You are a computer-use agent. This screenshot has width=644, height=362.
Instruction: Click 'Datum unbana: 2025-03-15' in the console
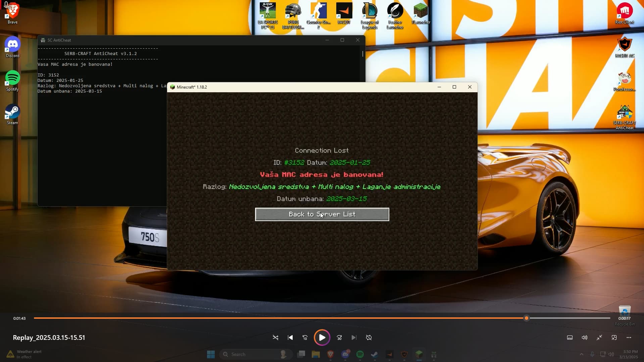point(70,91)
